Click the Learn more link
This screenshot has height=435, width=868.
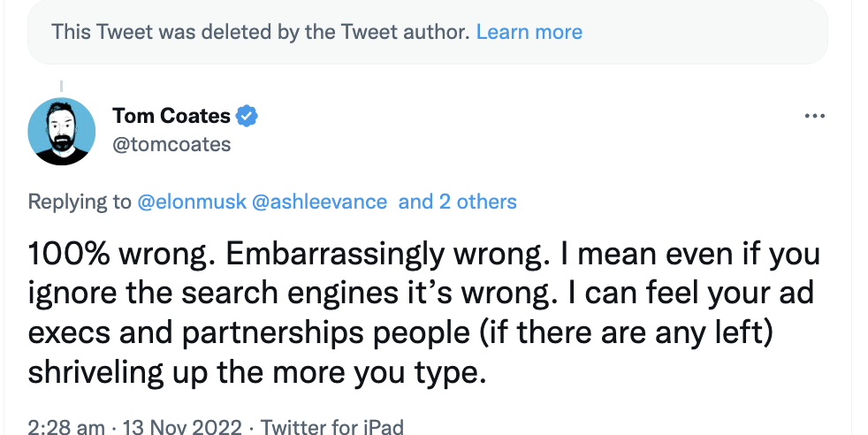(529, 33)
